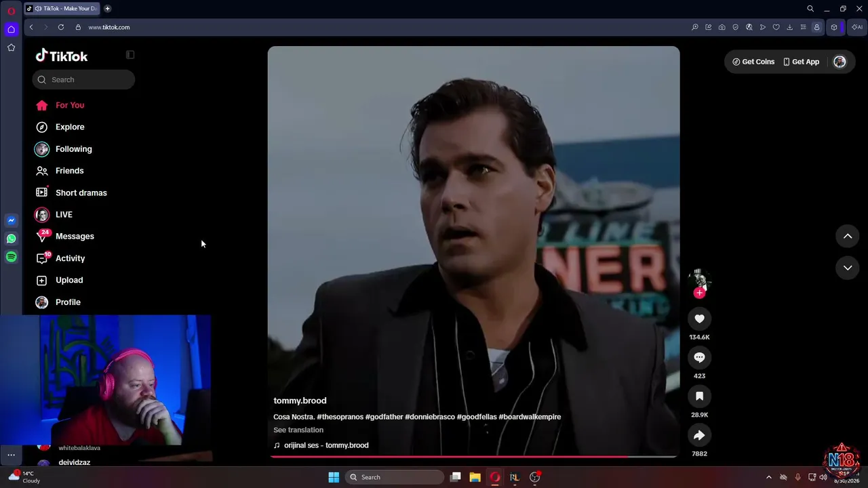View site security lock info
Viewport: 868px width, 488px height.
tap(78, 27)
